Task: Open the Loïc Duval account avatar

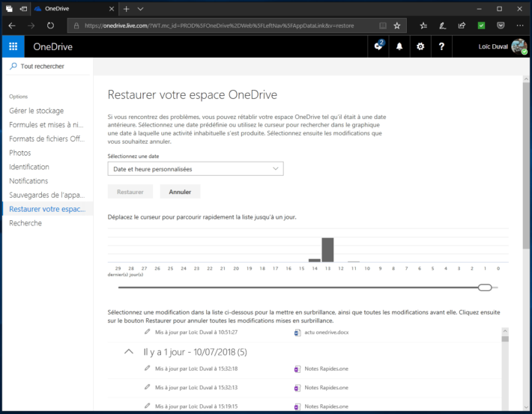Action: click(519, 46)
